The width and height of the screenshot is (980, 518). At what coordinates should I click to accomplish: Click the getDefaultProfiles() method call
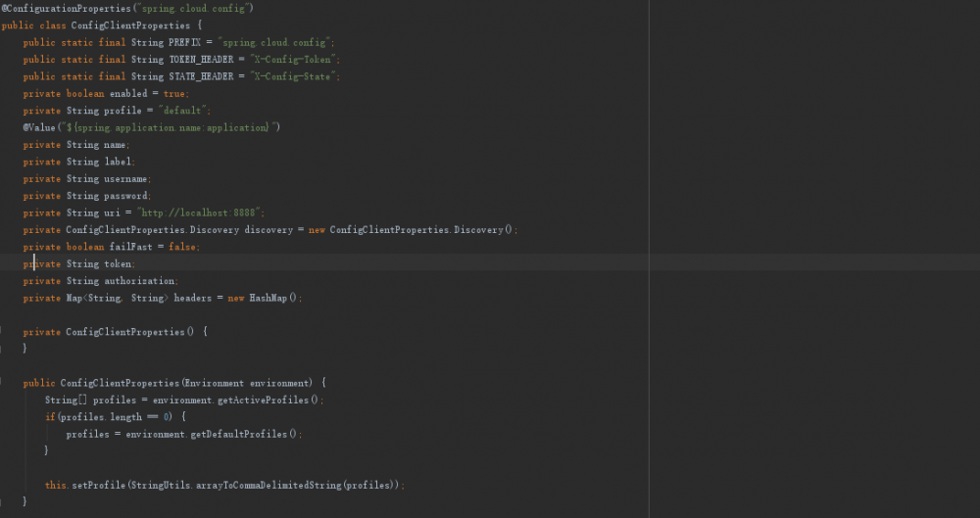[244, 434]
